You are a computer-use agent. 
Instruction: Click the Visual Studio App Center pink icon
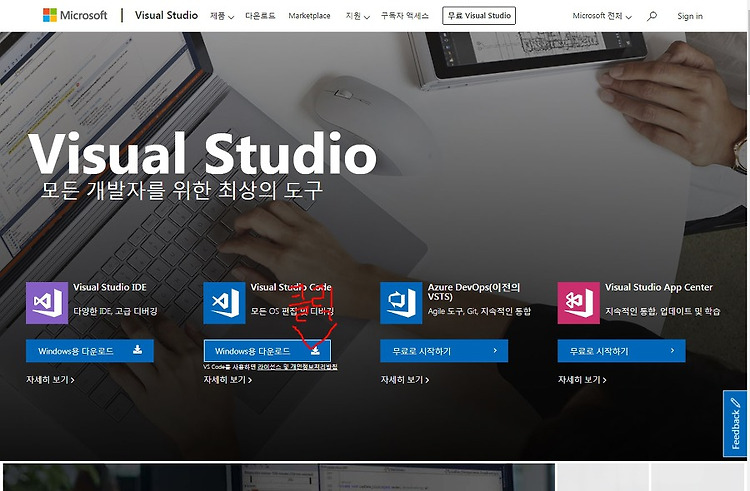(x=579, y=303)
